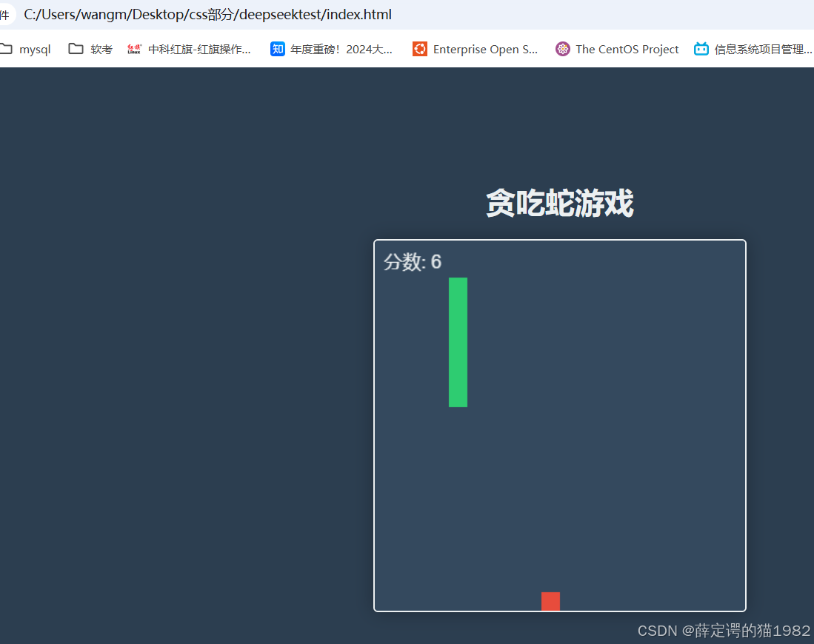The height and width of the screenshot is (644, 814).
Task: Click the address bar file path
Action: click(x=207, y=14)
